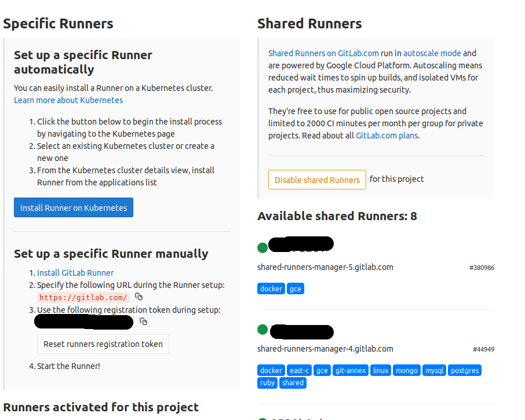Click the mongo tag

[x=407, y=370]
